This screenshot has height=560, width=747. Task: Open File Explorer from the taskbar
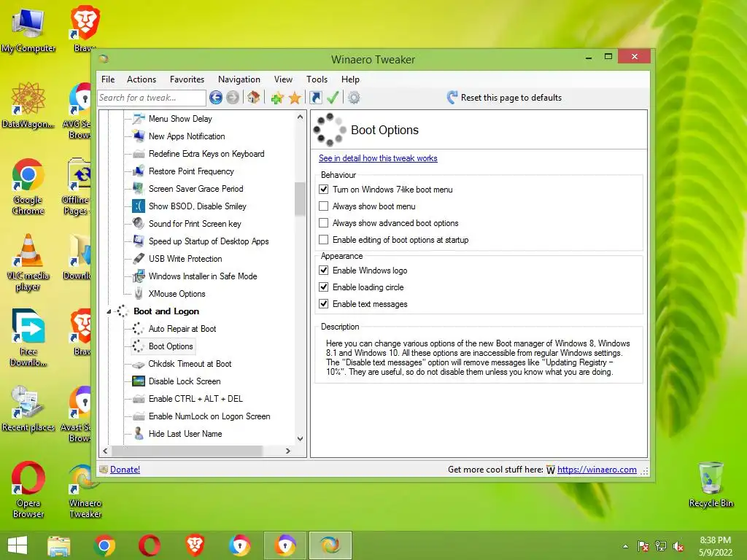(58, 545)
